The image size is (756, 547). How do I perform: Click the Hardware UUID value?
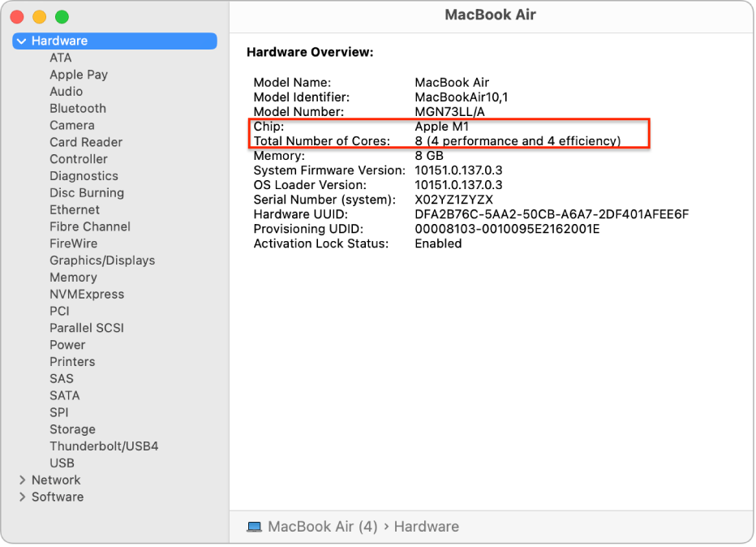click(552, 214)
